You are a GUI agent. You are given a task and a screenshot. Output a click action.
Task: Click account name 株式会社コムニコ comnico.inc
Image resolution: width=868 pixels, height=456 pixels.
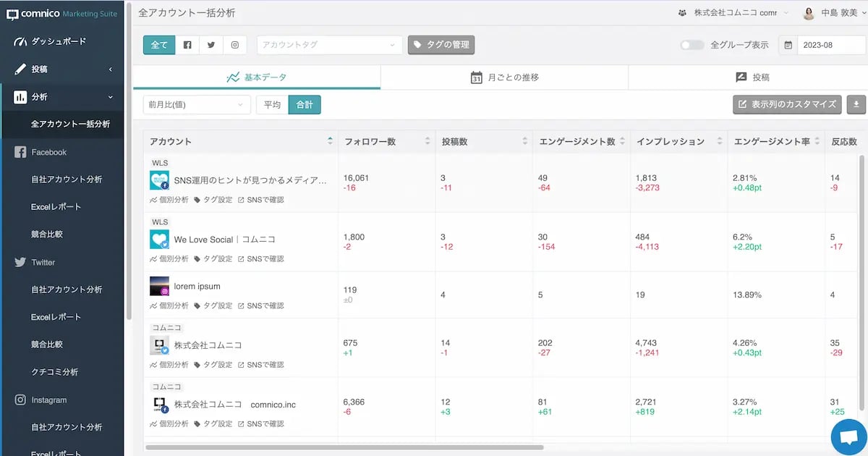[235, 405]
